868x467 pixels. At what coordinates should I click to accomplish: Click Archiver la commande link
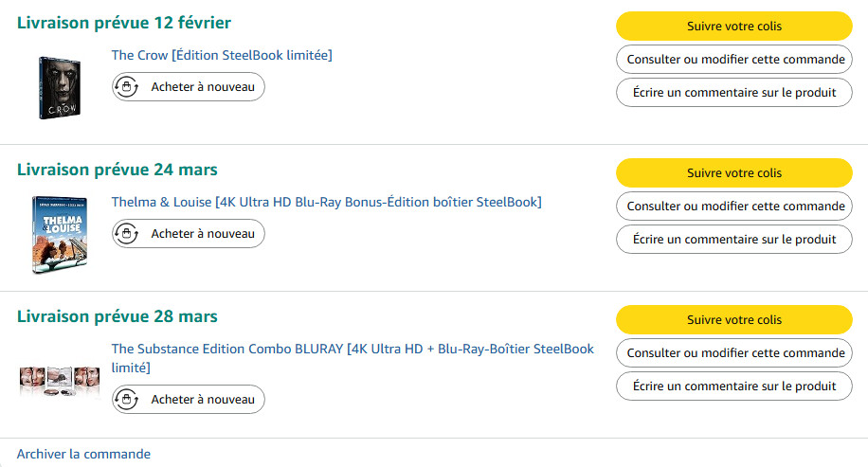[x=83, y=454]
